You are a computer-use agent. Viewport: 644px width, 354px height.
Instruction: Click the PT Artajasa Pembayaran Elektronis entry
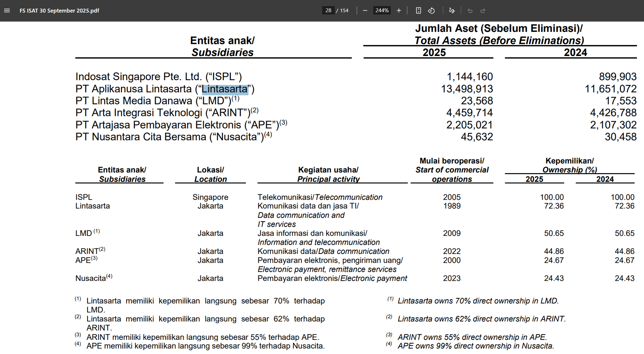[x=181, y=125]
